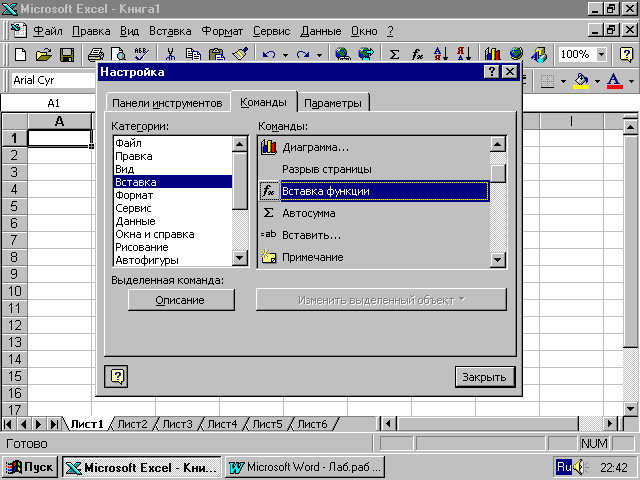
Task: Open the Web toolbar icon
Action: point(366,54)
